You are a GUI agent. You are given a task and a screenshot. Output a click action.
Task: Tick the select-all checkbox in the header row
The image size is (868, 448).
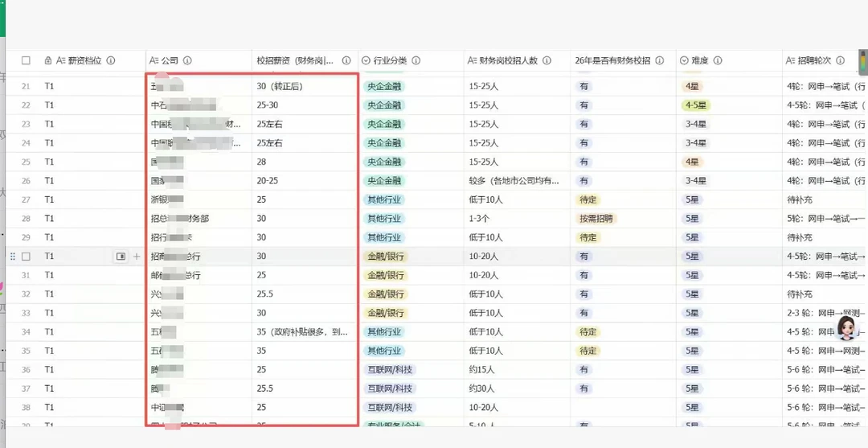pyautogui.click(x=26, y=60)
